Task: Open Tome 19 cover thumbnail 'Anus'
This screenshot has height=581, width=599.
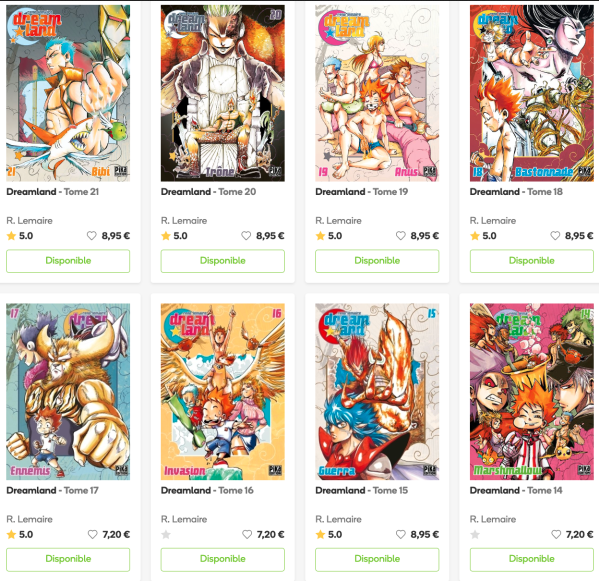Action: [x=377, y=93]
